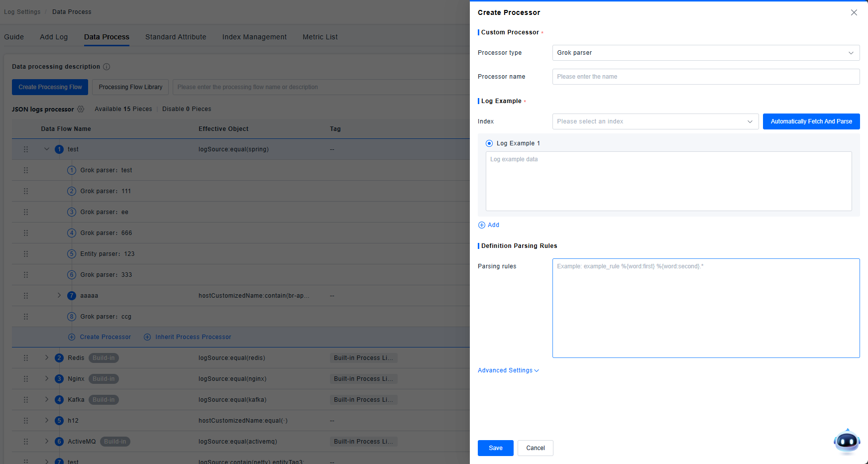The width and height of the screenshot is (868, 464).
Task: Click the info icon beside Data processing description
Action: pyautogui.click(x=107, y=67)
